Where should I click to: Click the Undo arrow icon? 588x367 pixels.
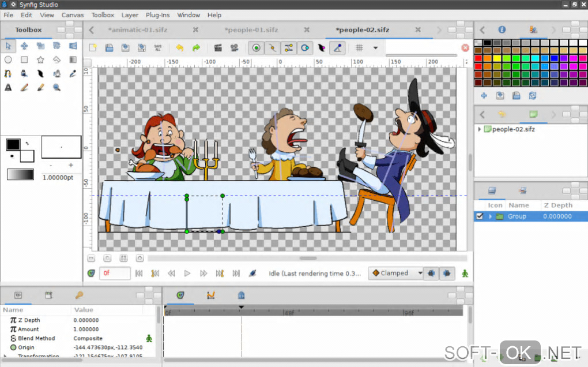(x=179, y=48)
